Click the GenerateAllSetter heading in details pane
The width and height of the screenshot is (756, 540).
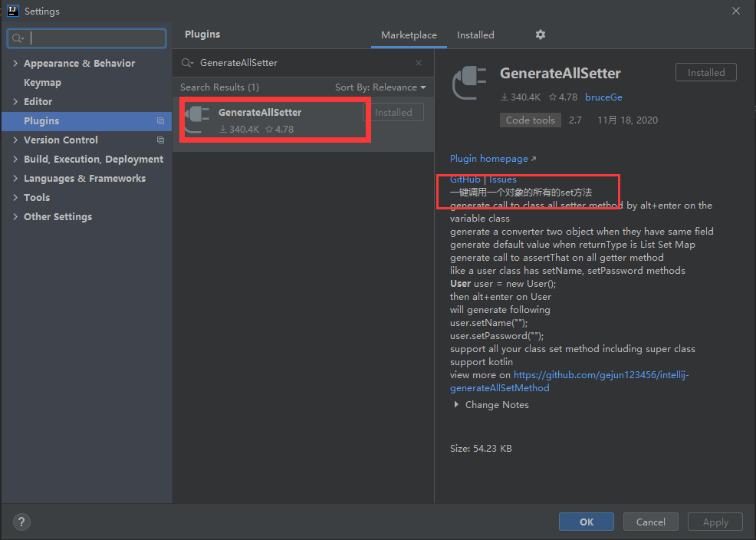tap(560, 74)
